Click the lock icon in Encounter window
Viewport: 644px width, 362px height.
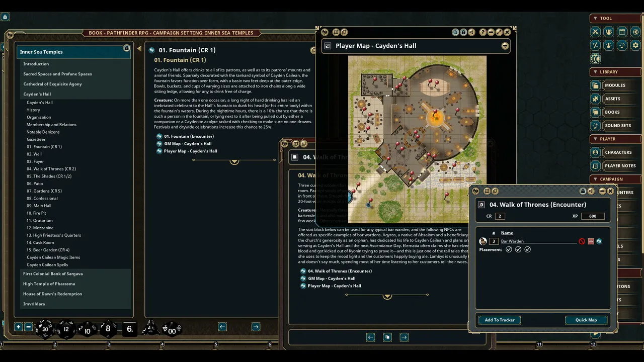(x=583, y=191)
